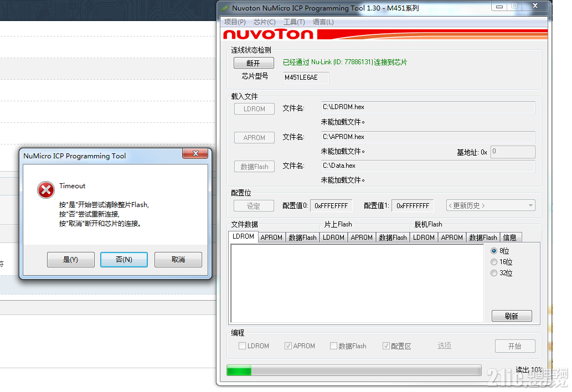Click the file data display area
Image resolution: width=572 pixels, height=392 pixels.
pyautogui.click(x=357, y=283)
